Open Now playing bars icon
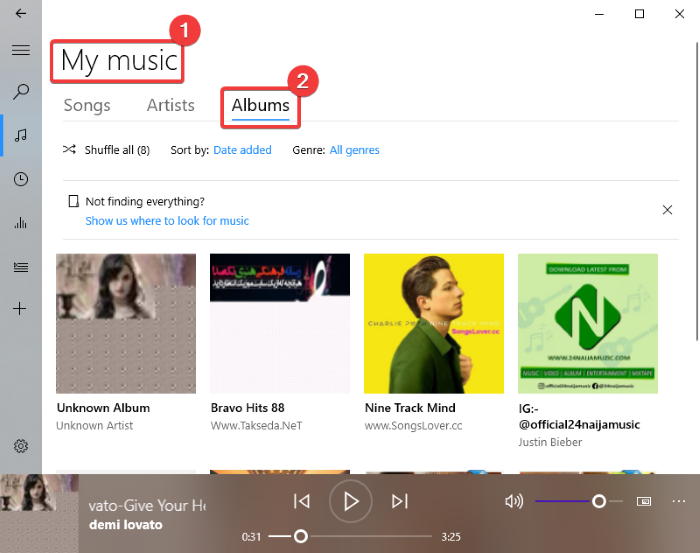This screenshot has height=553, width=700. point(21,223)
